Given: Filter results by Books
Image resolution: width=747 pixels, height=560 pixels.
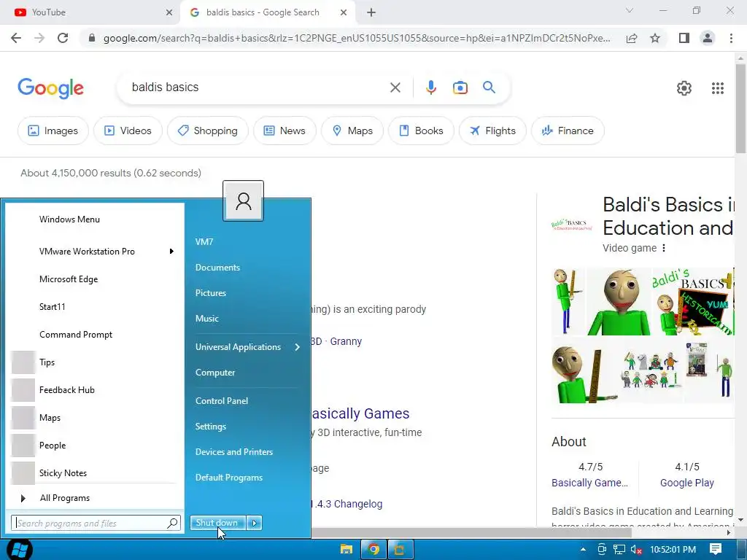Looking at the screenshot, I should tap(421, 131).
